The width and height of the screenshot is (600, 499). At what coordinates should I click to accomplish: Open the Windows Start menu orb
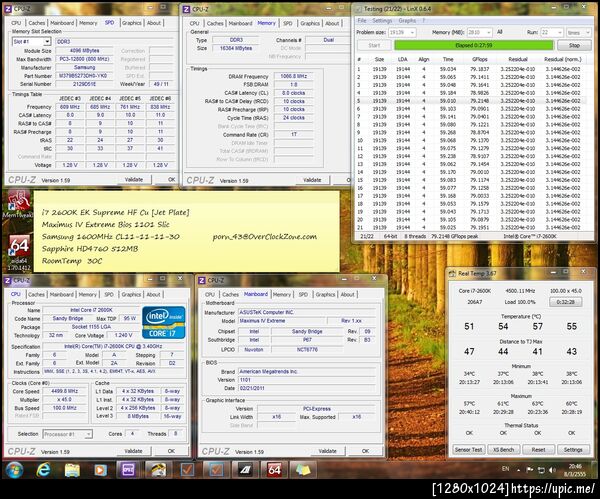pos(14,470)
